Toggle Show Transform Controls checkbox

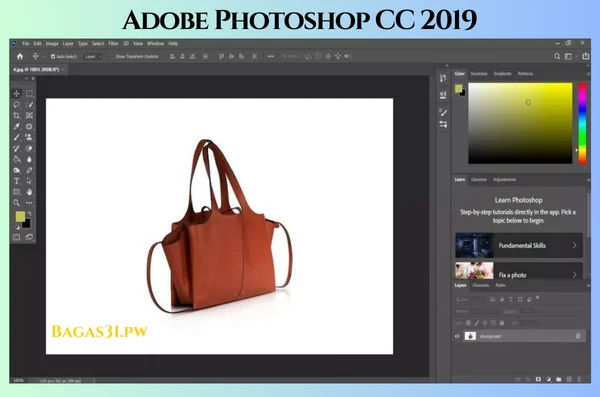click(112, 56)
